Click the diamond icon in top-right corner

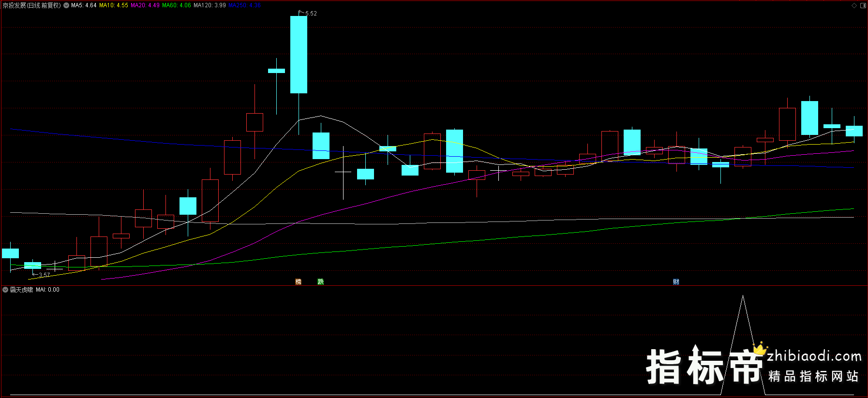click(854, 6)
